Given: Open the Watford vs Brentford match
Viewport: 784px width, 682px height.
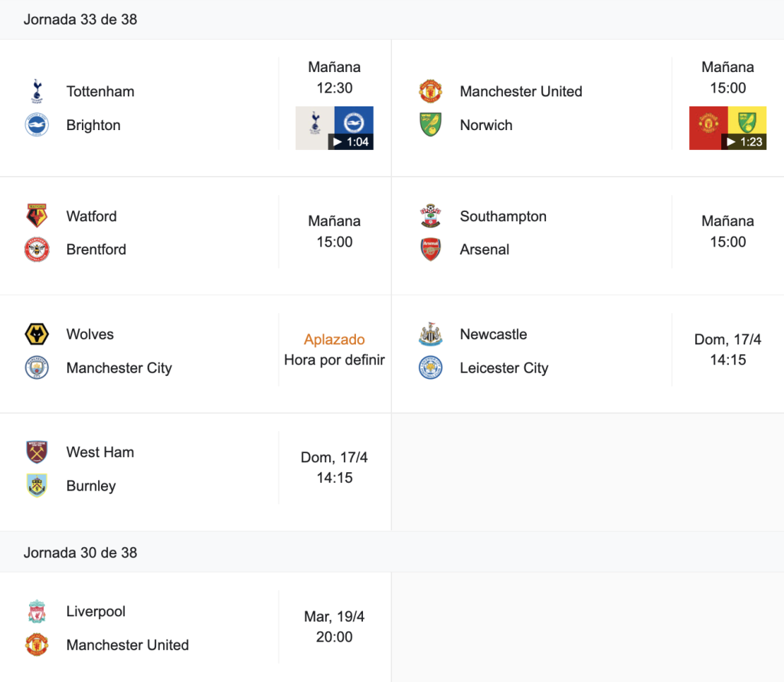Looking at the screenshot, I should pos(195,236).
